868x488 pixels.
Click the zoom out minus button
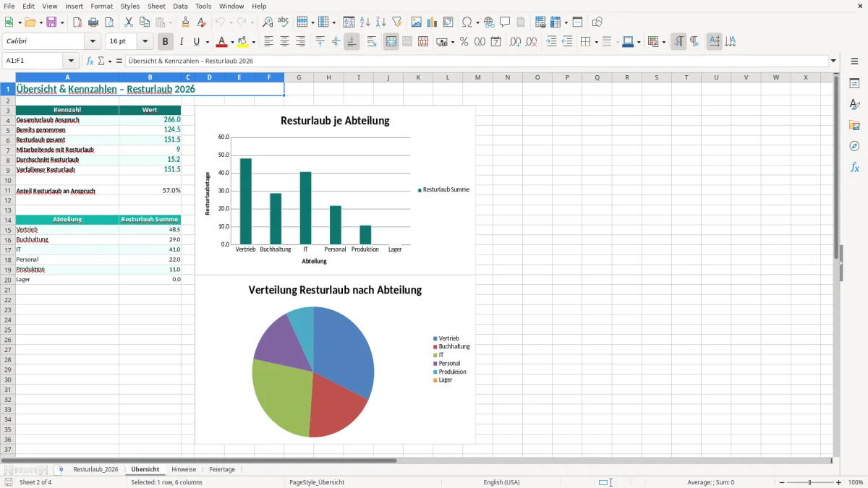pos(782,482)
